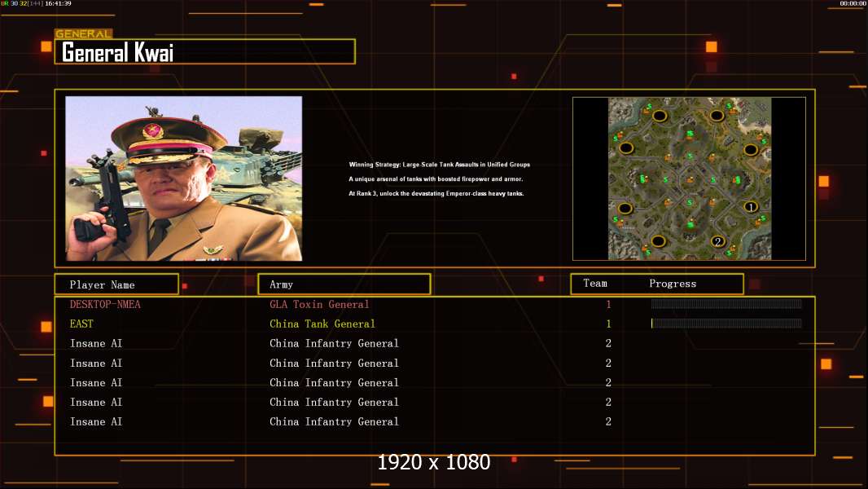This screenshot has width=868, height=489.
Task: Click team number of EAST row
Action: (608, 324)
